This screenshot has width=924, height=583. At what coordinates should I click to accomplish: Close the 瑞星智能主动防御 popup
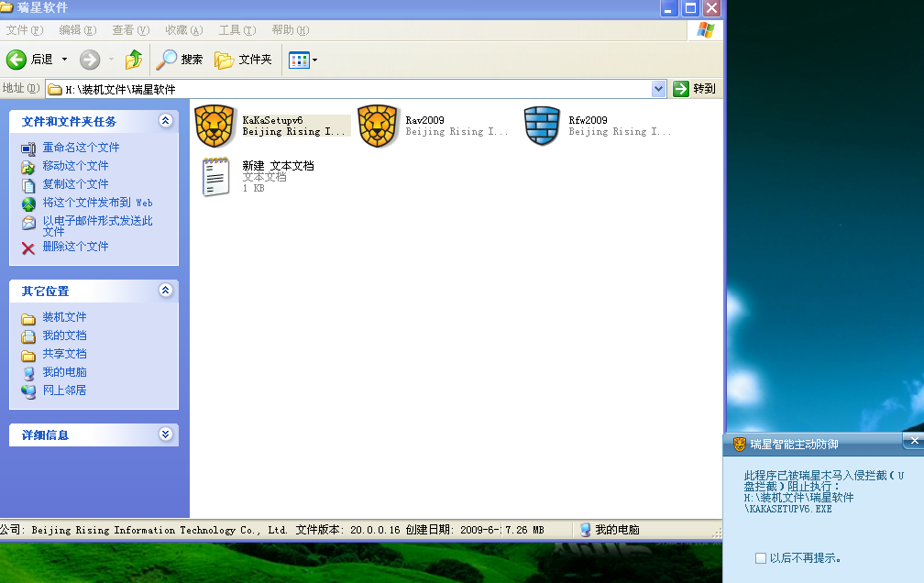pyautogui.click(x=914, y=440)
